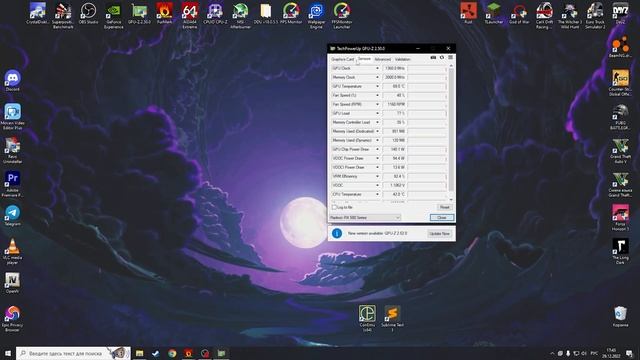Take a GPU-Z screenshot with the camera icon
The height and width of the screenshot is (360, 640).
click(433, 58)
